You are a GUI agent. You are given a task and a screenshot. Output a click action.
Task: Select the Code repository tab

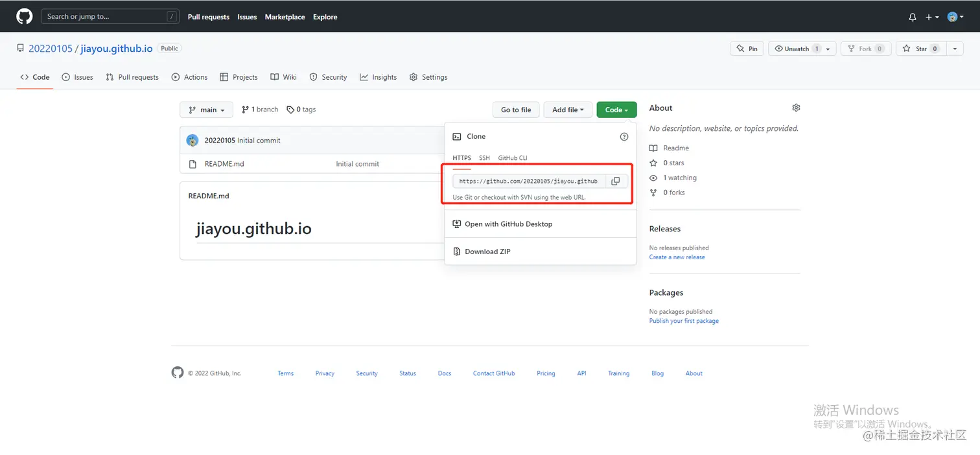point(35,77)
